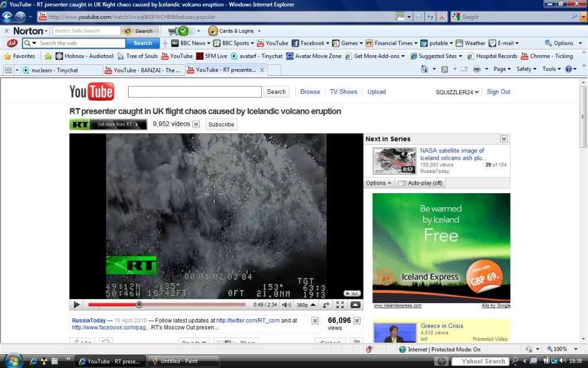The height and width of the screenshot is (368, 588).
Task: Click the magnifier in the Google search box
Action: point(574,17)
